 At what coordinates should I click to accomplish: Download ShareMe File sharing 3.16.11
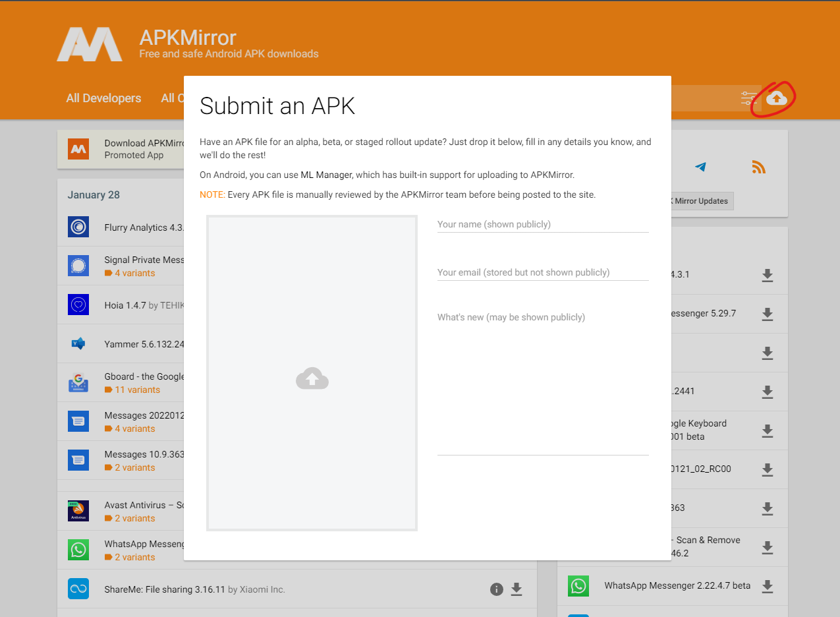pos(517,589)
